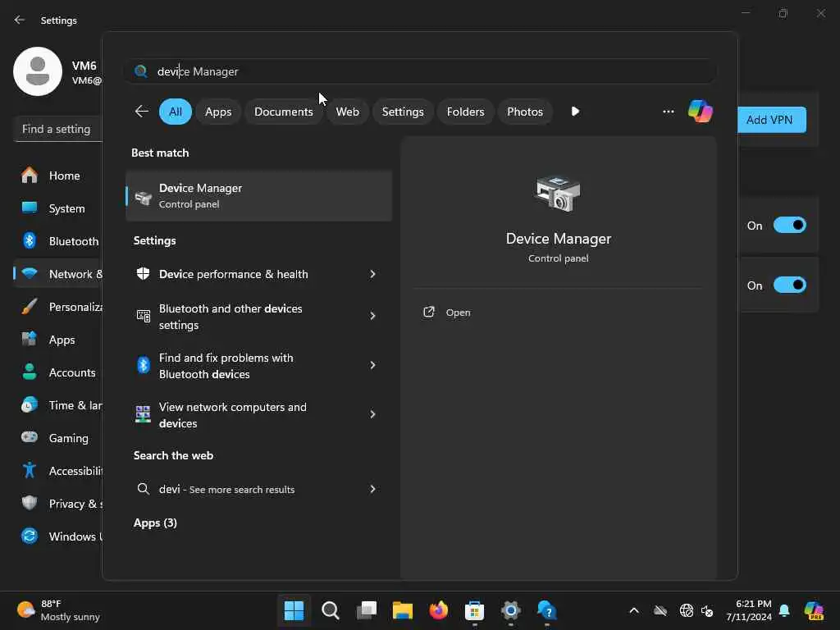Click the Add VPN button
Viewport: 840px width, 630px height.
[771, 120]
